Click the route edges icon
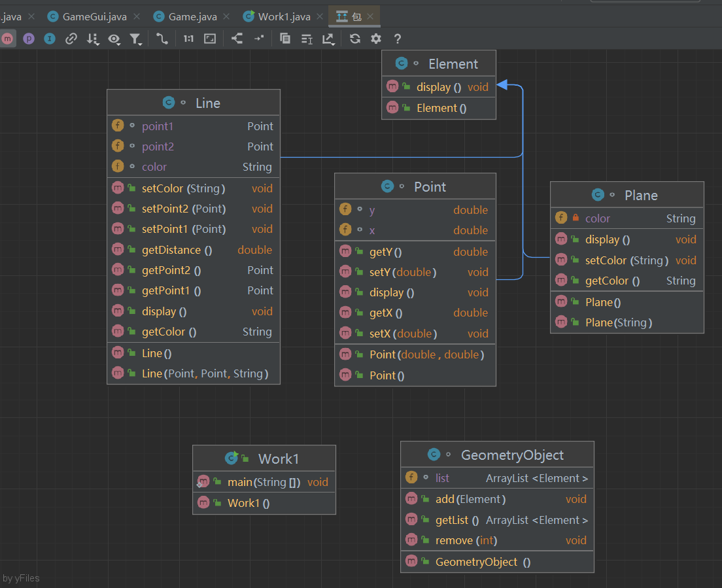The height and width of the screenshot is (588, 722). tap(259, 39)
